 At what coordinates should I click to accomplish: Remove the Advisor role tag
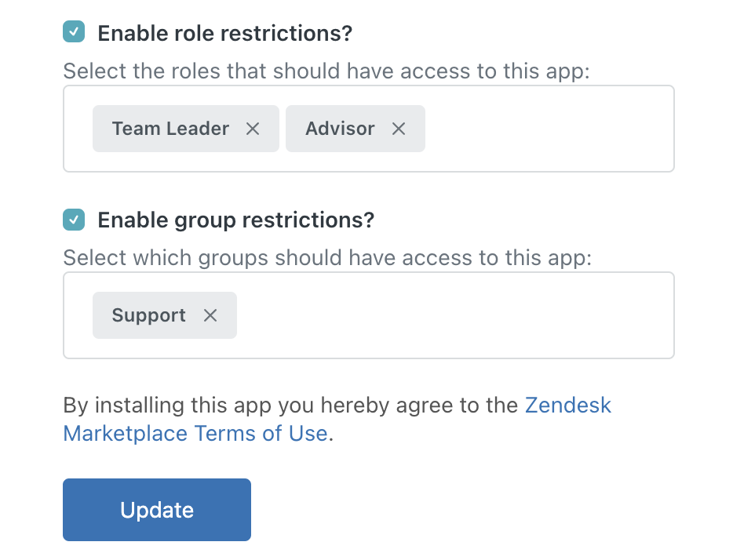[x=399, y=129]
